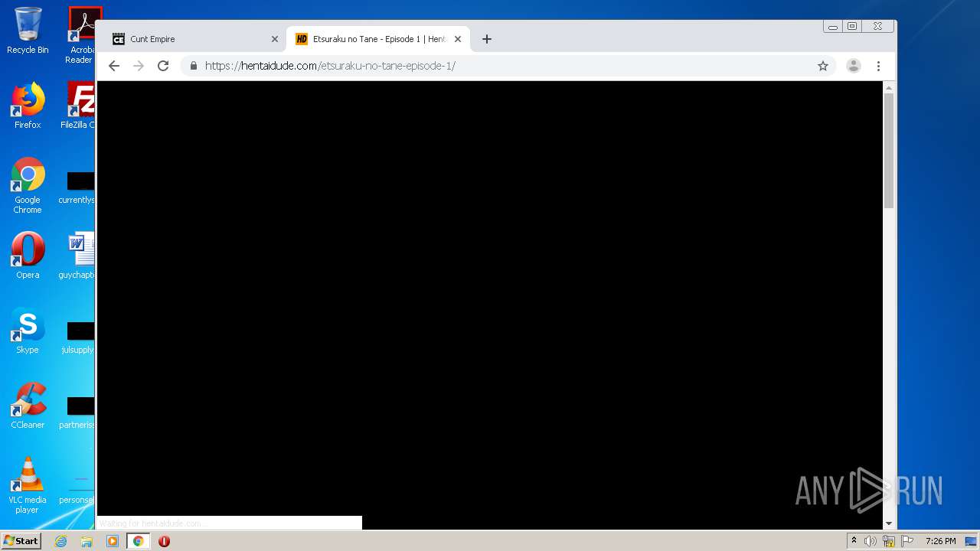This screenshot has width=980, height=551.
Task: Click the Chrome taskbar button
Action: pyautogui.click(x=138, y=541)
